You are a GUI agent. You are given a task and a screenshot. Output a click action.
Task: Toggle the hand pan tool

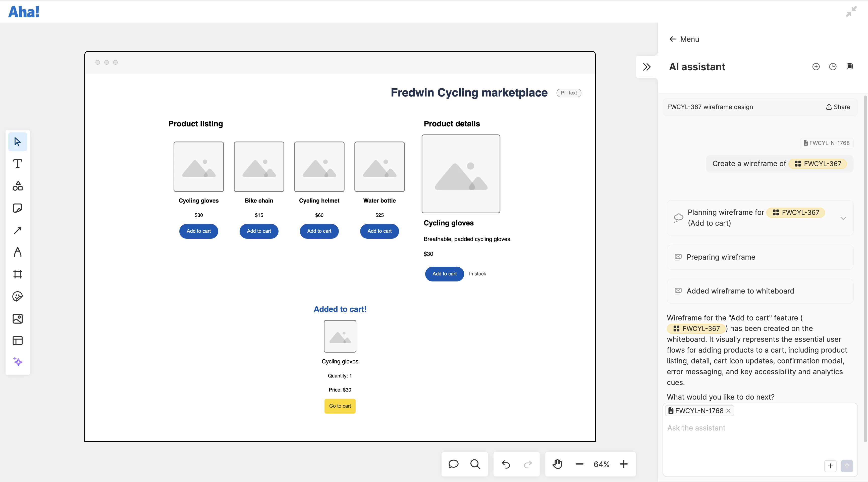[557, 464]
